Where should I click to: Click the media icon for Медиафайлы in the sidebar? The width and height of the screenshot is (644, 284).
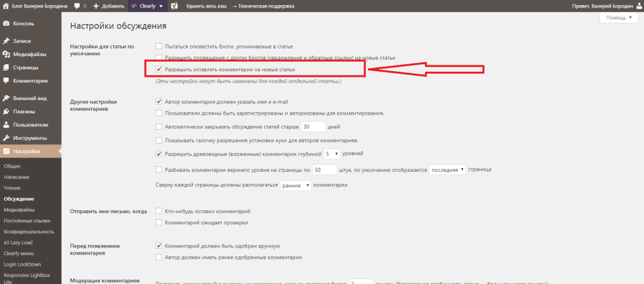click(6, 54)
